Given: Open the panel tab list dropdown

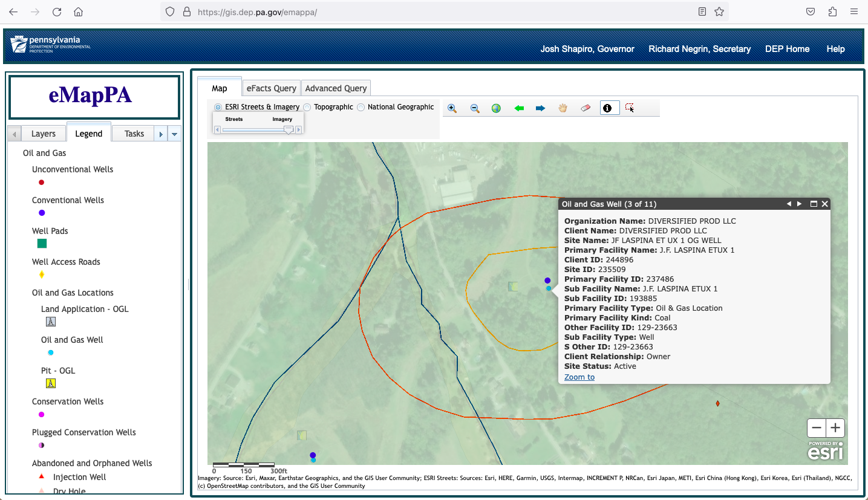Looking at the screenshot, I should click(175, 134).
